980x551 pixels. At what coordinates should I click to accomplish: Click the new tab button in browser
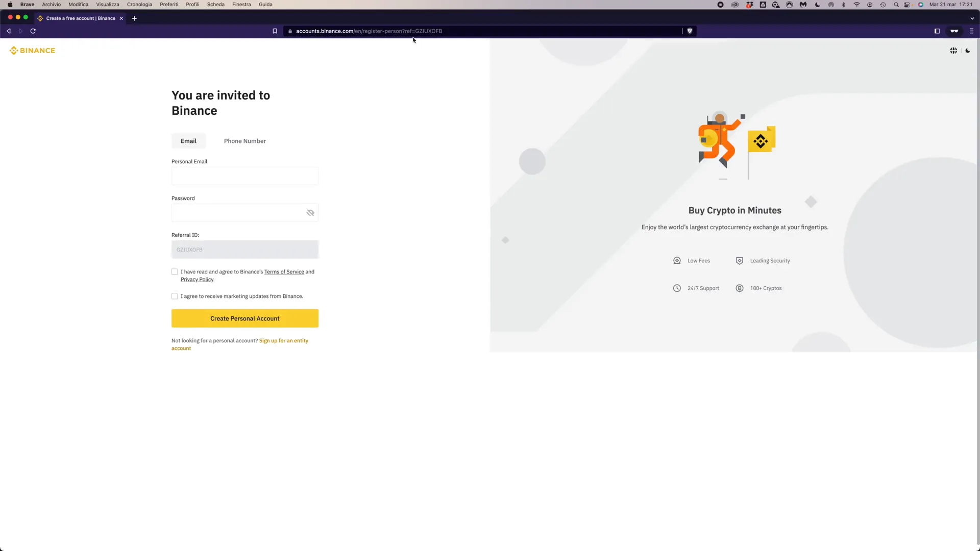134,18
